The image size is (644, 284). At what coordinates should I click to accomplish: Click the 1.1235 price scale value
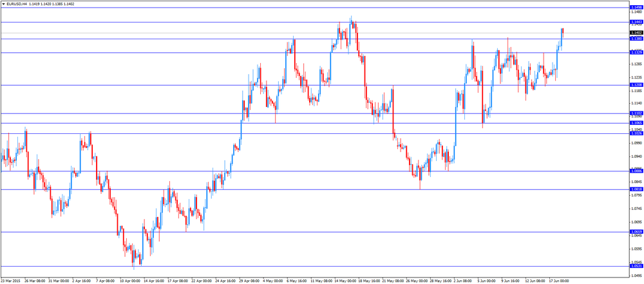636,77
